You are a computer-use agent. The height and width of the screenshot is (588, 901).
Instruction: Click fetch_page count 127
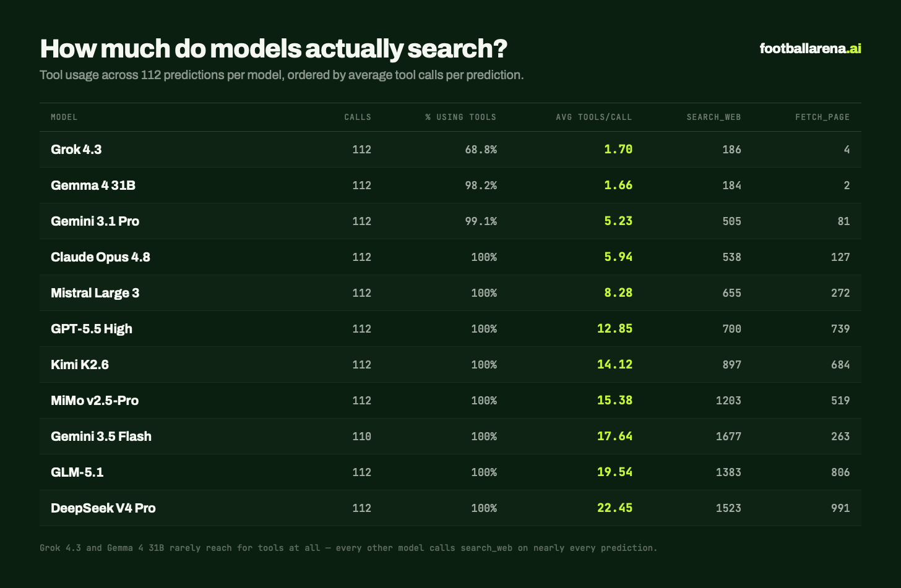[840, 257]
